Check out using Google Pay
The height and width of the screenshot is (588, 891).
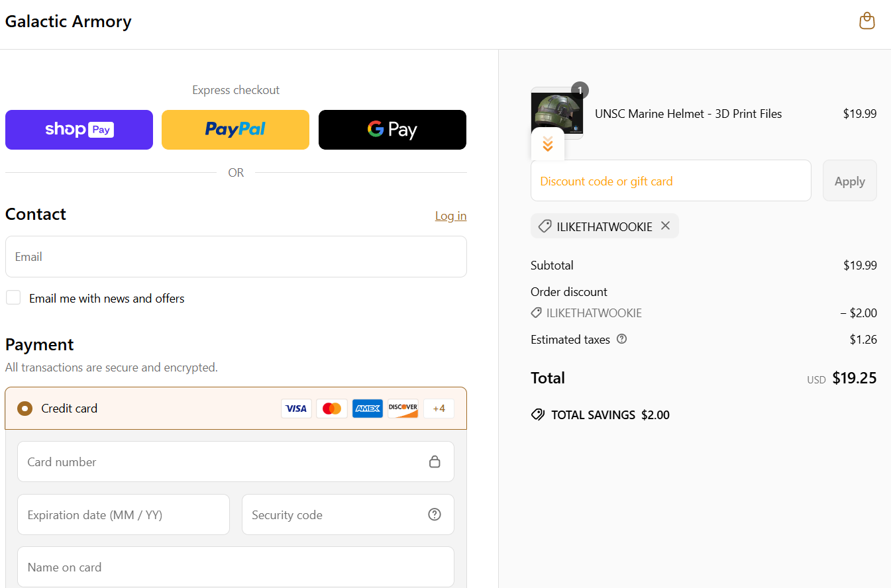coord(392,130)
